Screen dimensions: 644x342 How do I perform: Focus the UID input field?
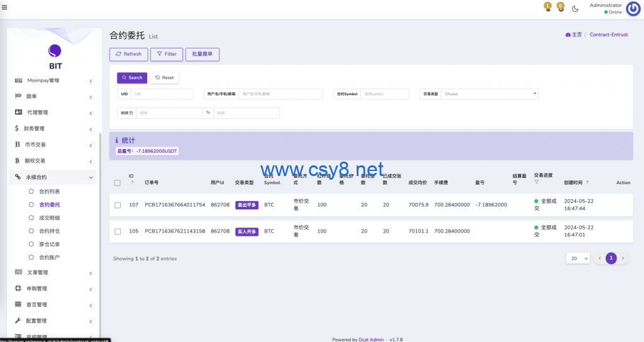[162, 94]
